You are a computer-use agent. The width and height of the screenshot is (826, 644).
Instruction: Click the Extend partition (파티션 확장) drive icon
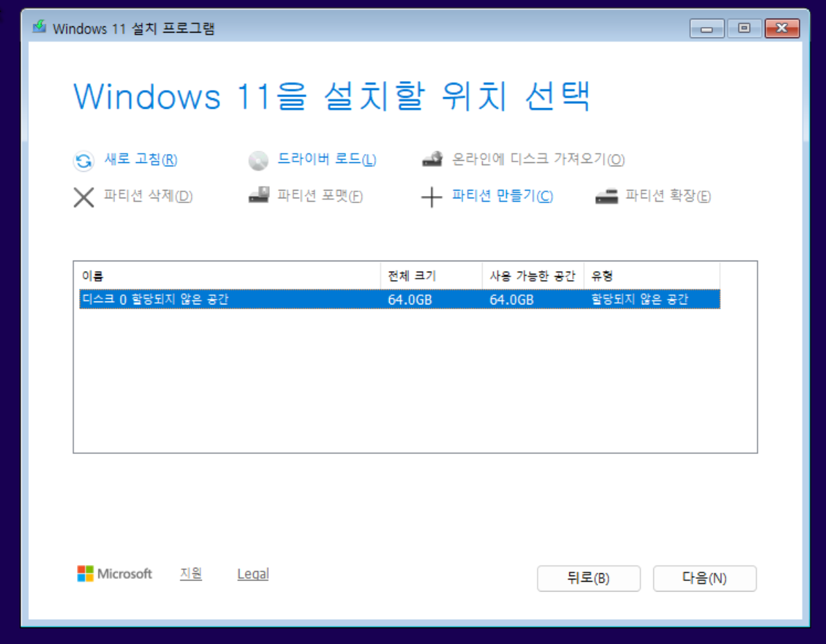click(606, 196)
